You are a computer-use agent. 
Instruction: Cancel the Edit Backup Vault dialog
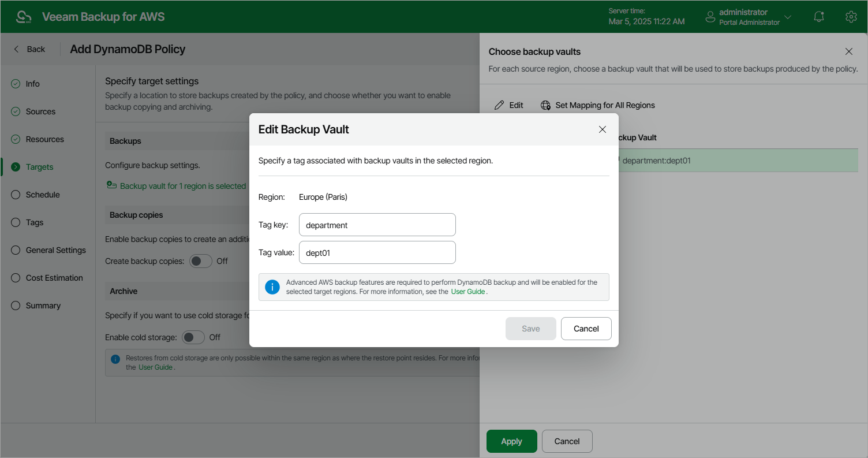[586, 329]
